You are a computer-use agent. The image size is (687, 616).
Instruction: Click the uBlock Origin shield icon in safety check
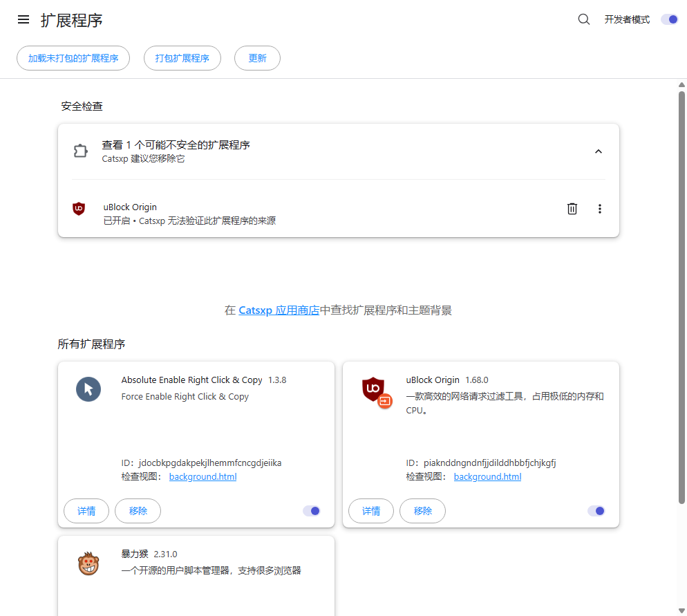pyautogui.click(x=79, y=209)
